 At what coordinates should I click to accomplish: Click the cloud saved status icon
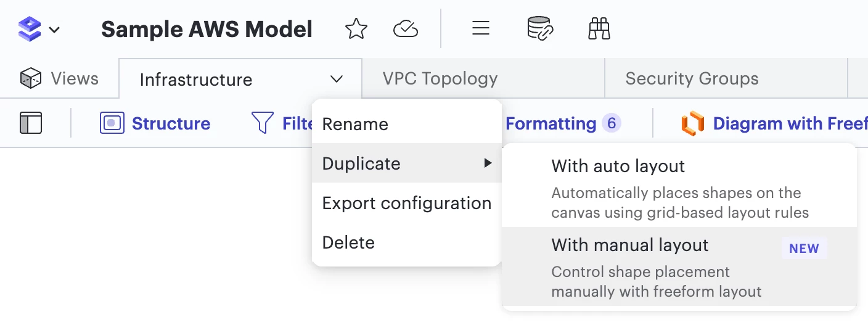406,28
